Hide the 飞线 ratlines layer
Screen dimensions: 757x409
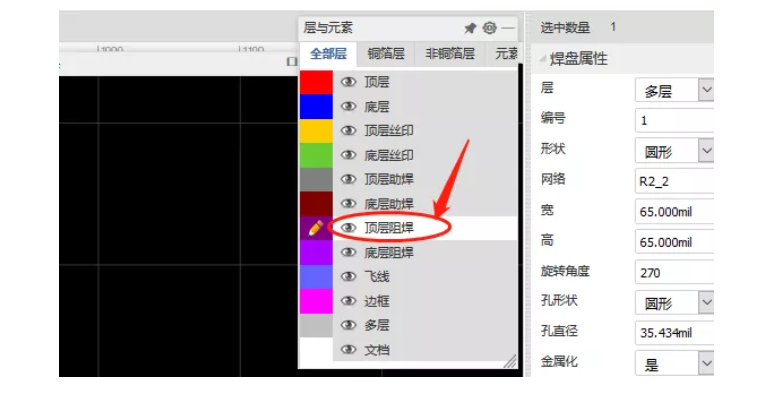coord(349,277)
